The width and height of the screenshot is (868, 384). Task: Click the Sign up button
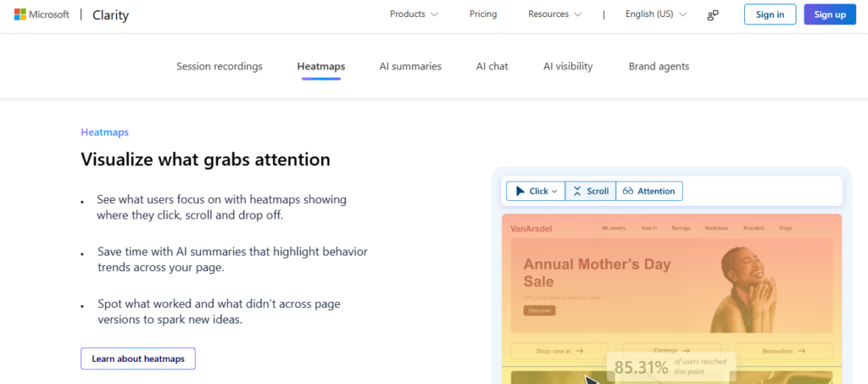pos(830,14)
